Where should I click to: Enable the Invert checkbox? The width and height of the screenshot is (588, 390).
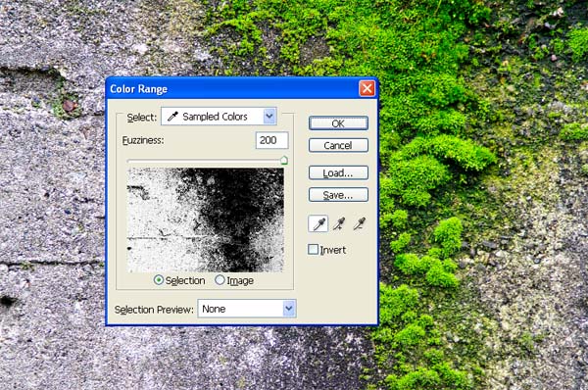313,249
